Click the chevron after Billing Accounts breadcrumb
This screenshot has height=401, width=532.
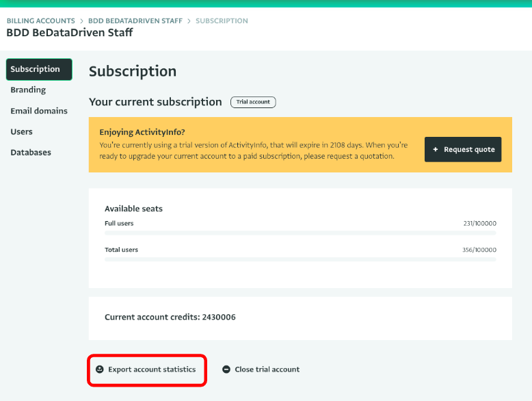pyautogui.click(x=81, y=21)
